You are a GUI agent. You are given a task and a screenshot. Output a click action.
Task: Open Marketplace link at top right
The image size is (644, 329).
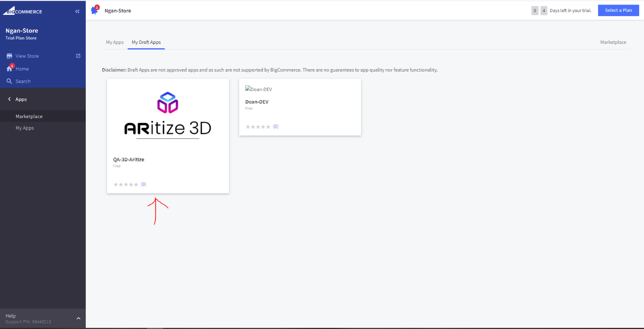click(613, 42)
